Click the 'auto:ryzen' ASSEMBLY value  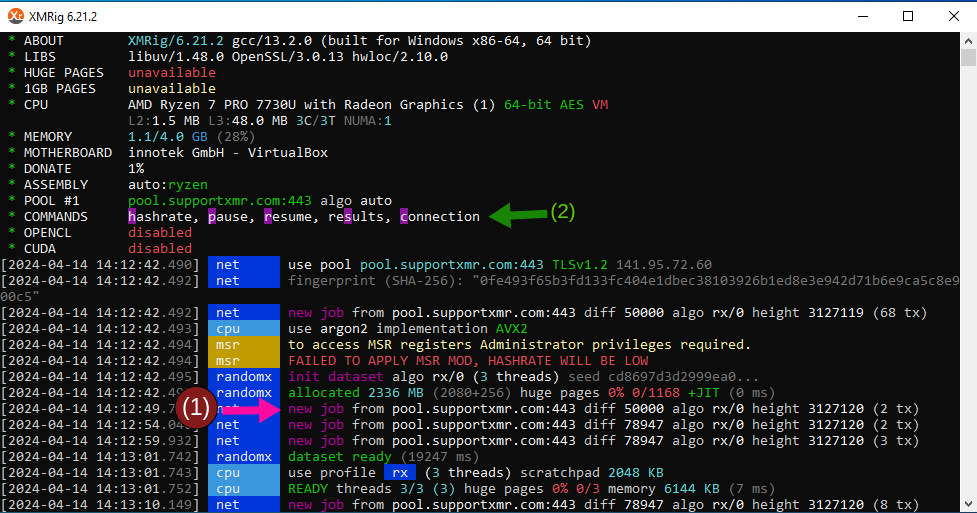coord(168,185)
